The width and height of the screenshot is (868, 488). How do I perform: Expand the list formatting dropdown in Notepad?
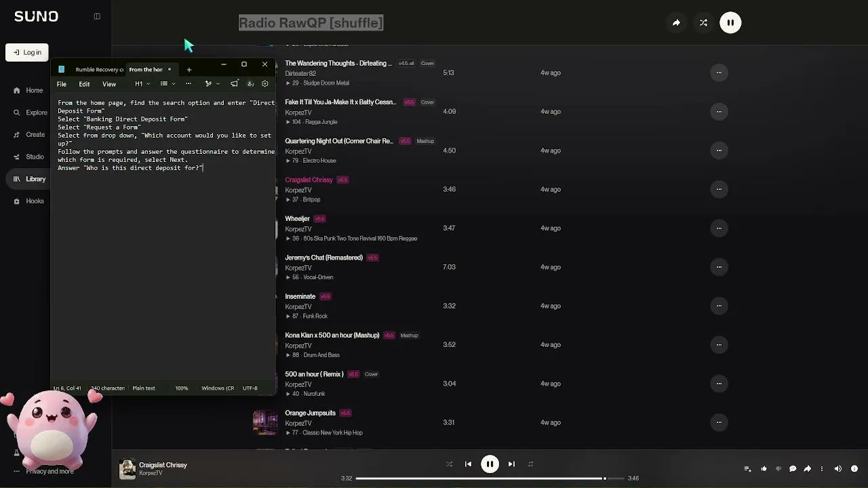167,84
